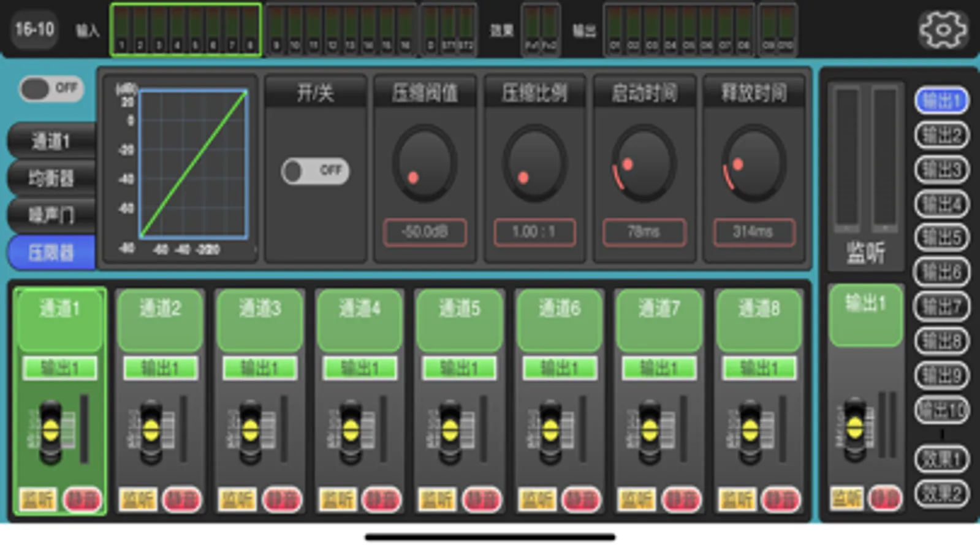Mute 通道1 with red 静音 button
Screen dimensions: 980x552
[82, 500]
